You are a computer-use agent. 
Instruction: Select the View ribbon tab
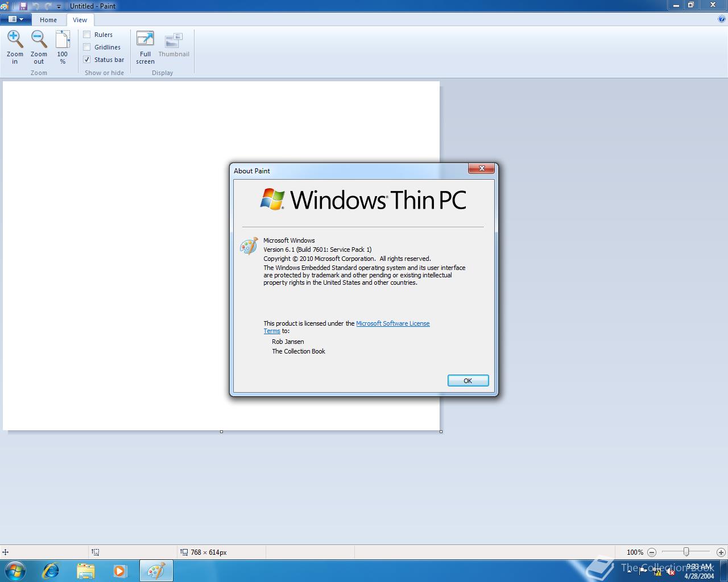(80, 20)
